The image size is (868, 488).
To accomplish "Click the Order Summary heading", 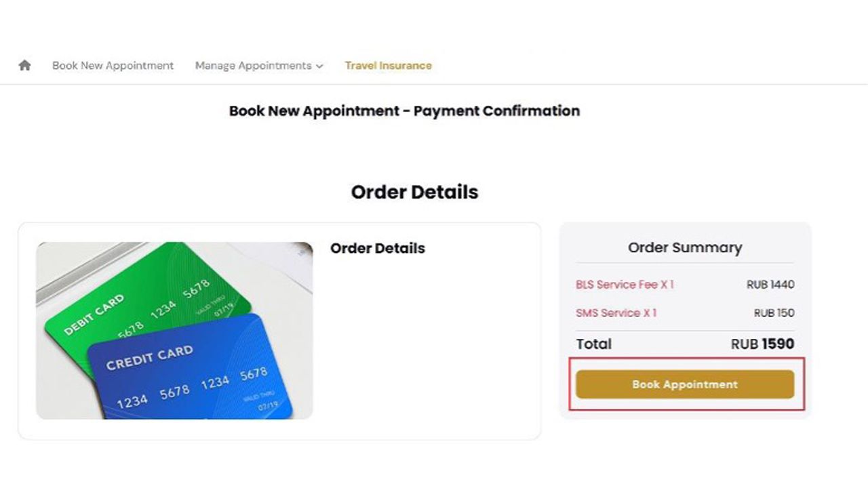I will tap(685, 247).
